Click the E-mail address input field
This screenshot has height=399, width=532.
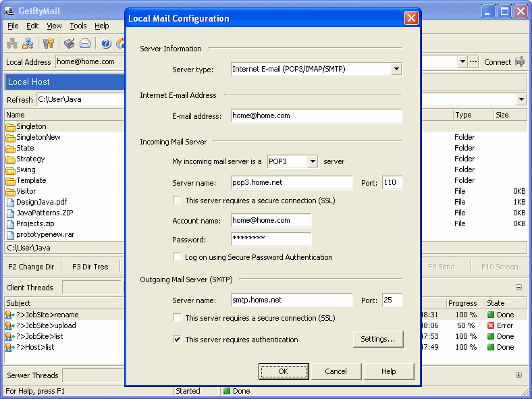(x=317, y=115)
